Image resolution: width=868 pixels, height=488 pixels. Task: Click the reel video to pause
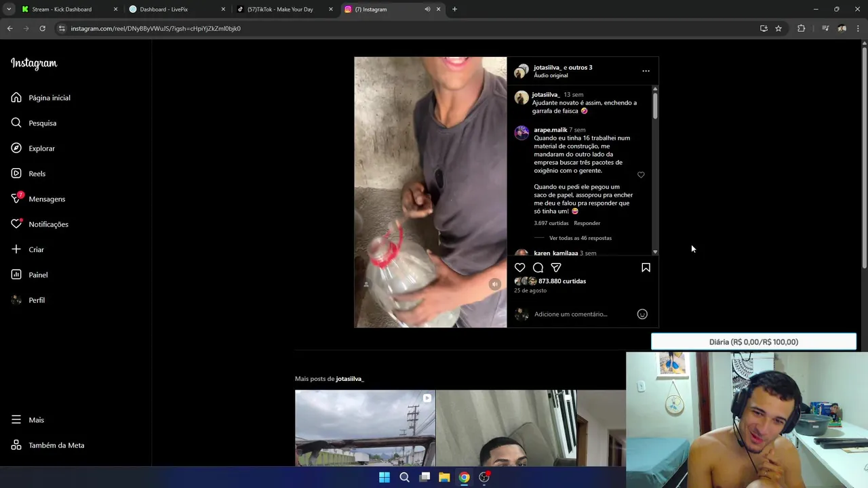tap(430, 192)
